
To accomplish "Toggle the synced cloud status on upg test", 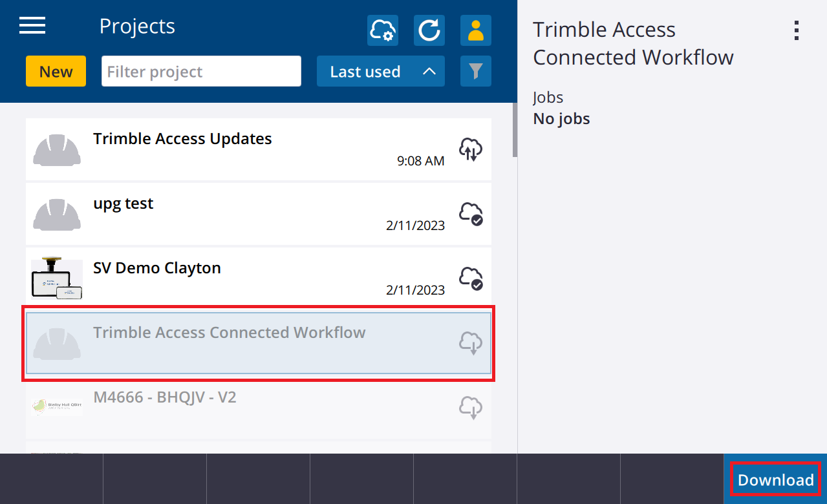I will (x=470, y=214).
